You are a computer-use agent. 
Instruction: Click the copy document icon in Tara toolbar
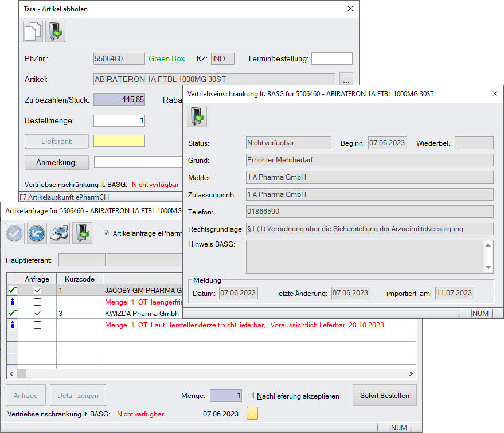[33, 31]
